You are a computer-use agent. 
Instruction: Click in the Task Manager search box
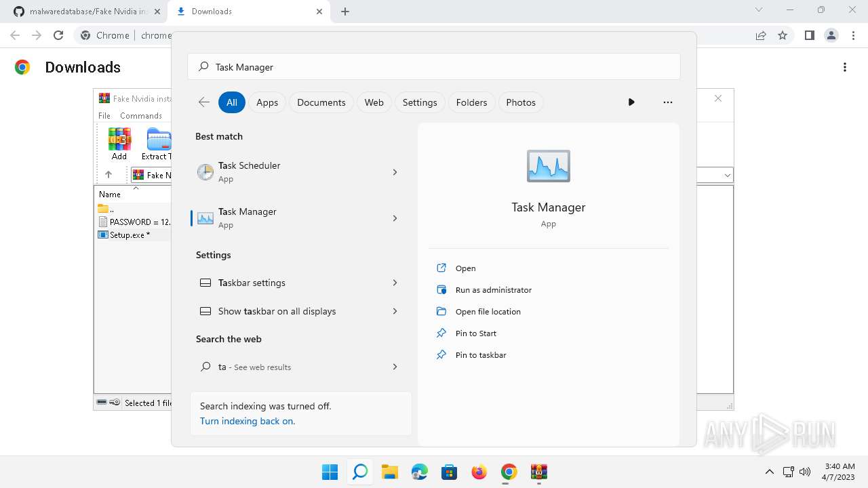[x=434, y=67]
